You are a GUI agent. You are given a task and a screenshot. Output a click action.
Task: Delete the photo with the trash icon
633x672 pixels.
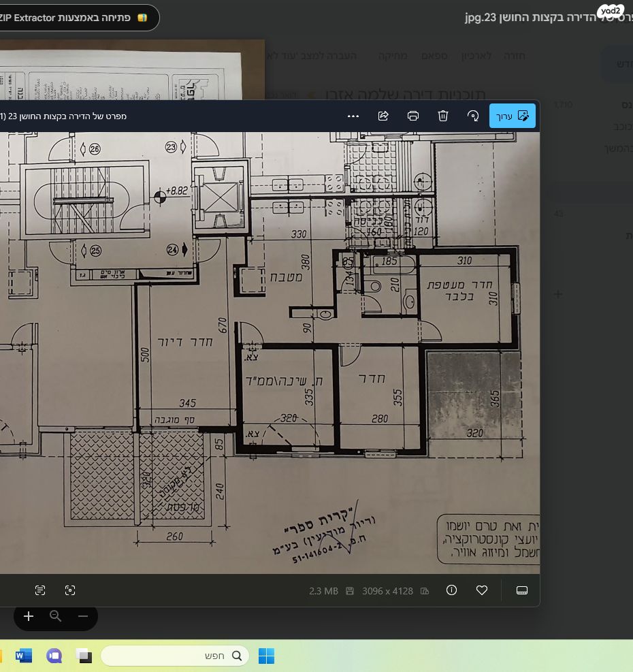tap(442, 116)
